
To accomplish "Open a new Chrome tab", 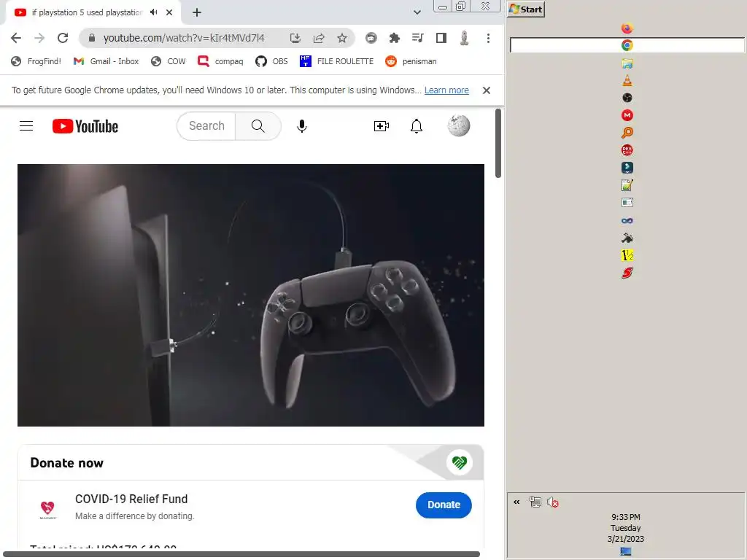I will click(x=197, y=12).
